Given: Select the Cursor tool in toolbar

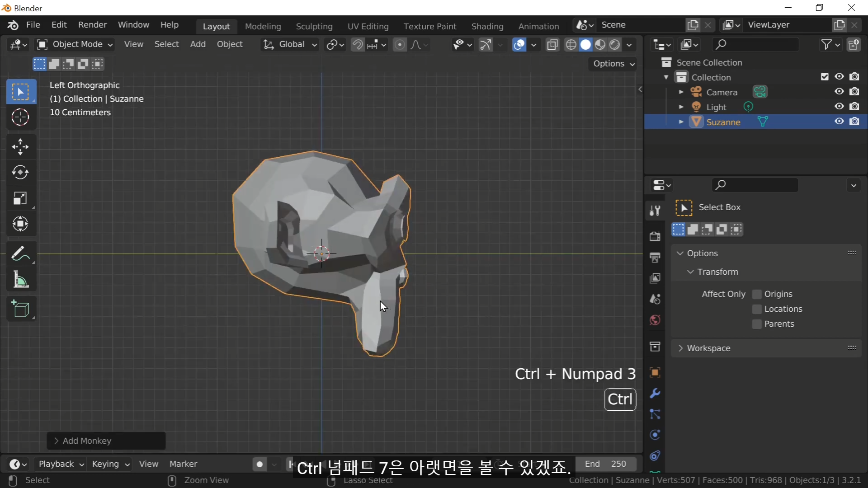Looking at the screenshot, I should (x=20, y=118).
